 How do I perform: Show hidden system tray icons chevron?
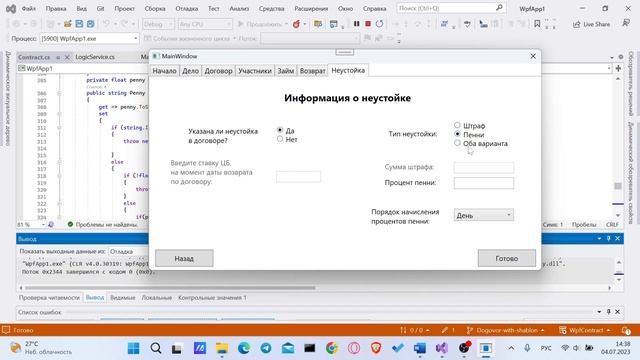pos(511,348)
